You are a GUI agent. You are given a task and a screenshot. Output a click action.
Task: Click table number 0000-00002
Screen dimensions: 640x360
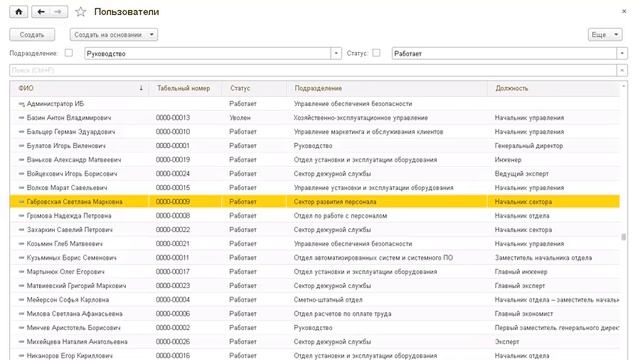(173, 328)
